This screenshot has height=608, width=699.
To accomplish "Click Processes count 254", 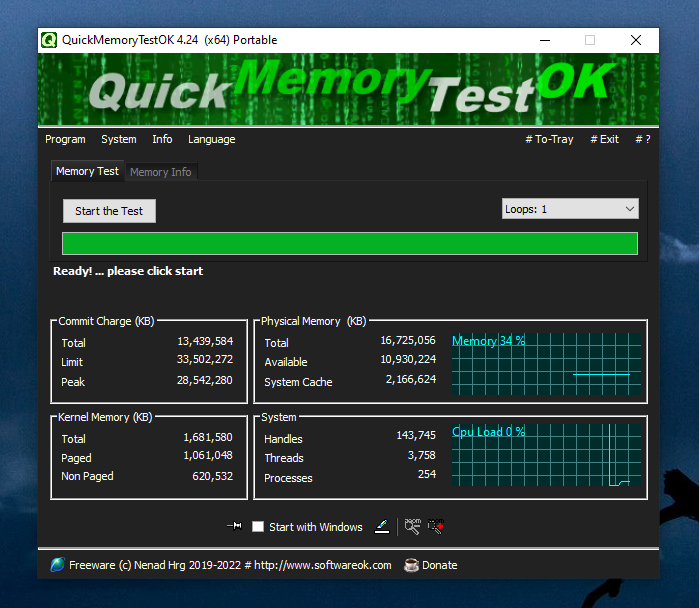I will [x=427, y=474].
